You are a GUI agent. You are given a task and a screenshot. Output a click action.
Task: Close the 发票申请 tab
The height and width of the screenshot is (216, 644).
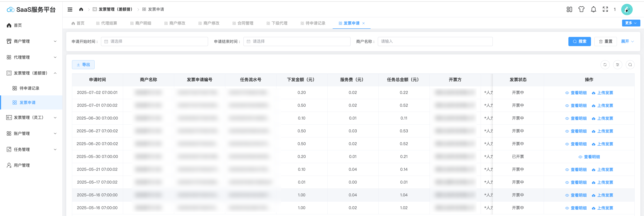364,23
